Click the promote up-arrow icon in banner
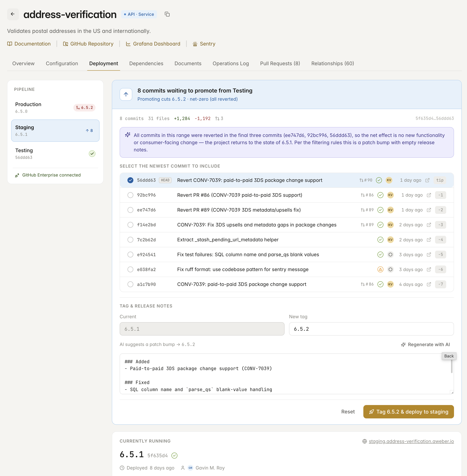Screen dimensions: 467x476 [x=126, y=94]
